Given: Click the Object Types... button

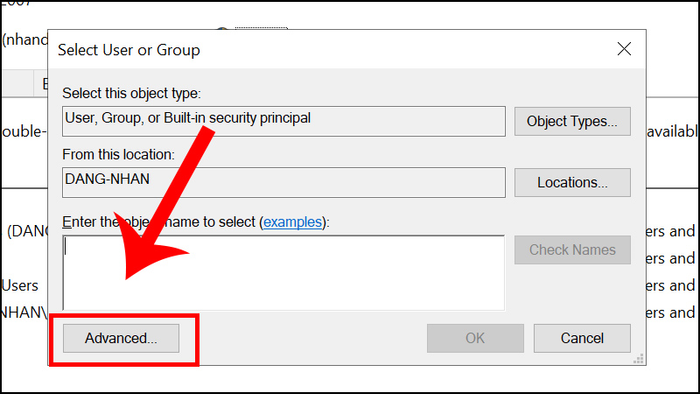Looking at the screenshot, I should click(572, 121).
